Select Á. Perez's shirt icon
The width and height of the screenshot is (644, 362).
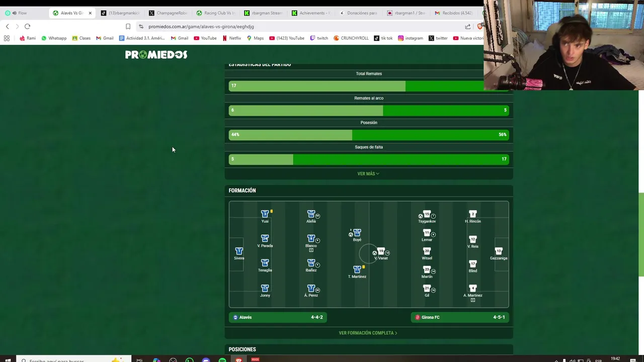coord(311,288)
